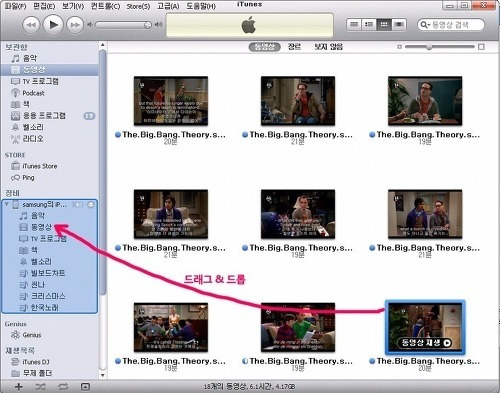Image resolution: width=500 pixels, height=393 pixels.
Task: Select the highlighted 20분 video thumbnail
Action: [x=425, y=327]
